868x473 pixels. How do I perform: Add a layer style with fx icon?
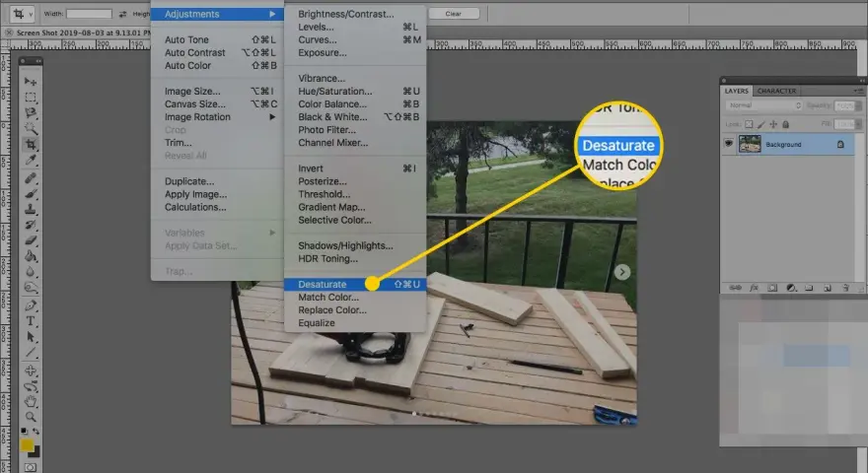coord(754,288)
